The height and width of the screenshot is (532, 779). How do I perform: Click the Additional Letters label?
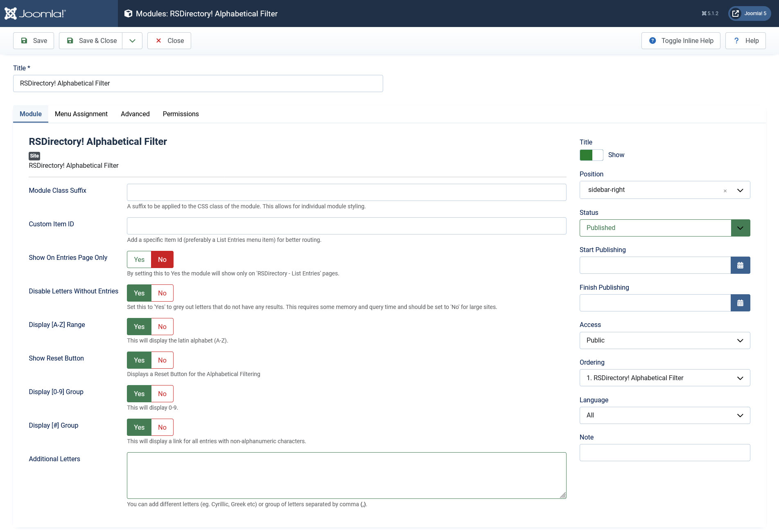(x=54, y=459)
